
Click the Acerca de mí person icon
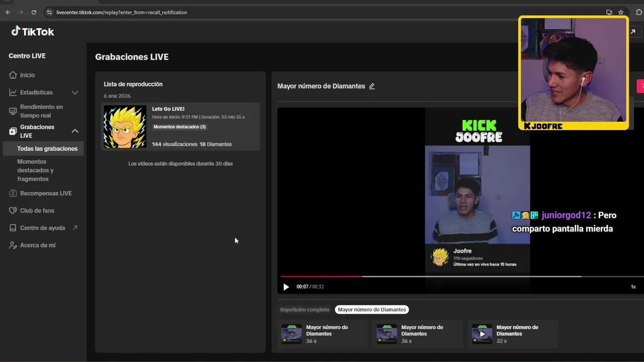[13, 245]
